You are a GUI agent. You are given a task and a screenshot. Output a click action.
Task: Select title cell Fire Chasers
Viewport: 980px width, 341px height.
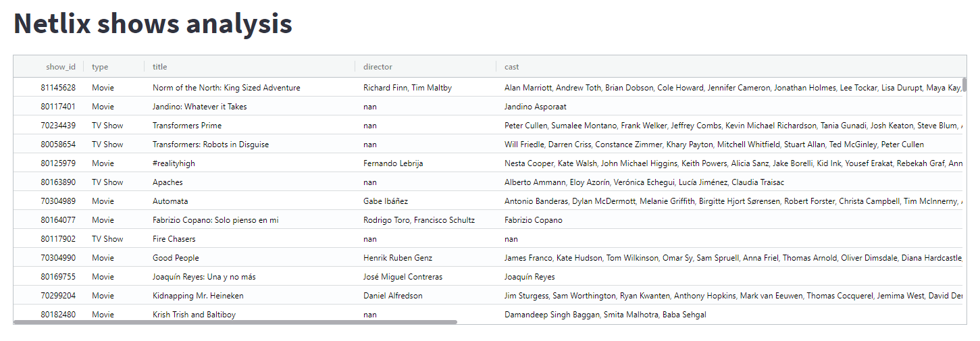(x=250, y=239)
